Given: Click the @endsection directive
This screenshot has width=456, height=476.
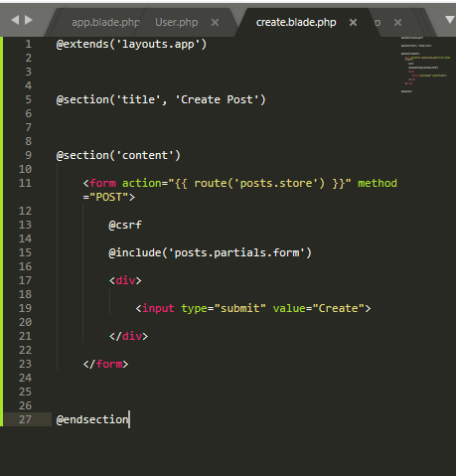Looking at the screenshot, I should 92,419.
